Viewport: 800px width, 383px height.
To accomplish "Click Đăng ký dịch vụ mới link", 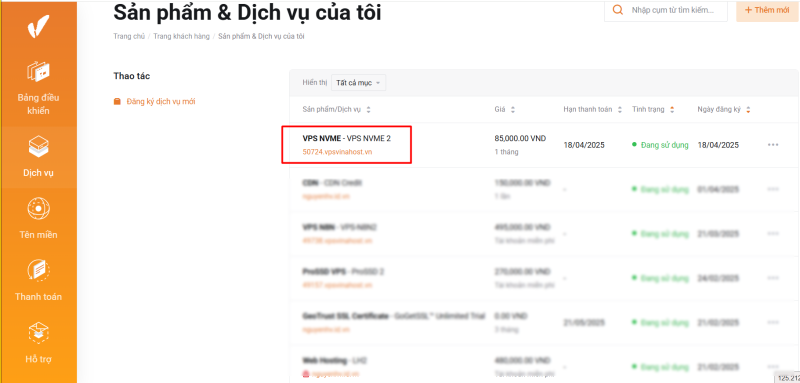I will point(161,101).
